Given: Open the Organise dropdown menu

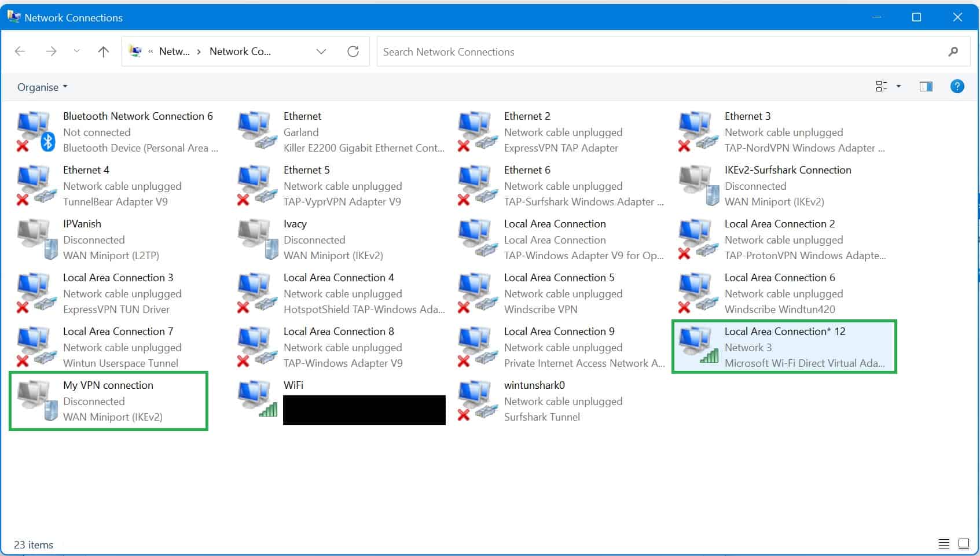Looking at the screenshot, I should (x=42, y=87).
